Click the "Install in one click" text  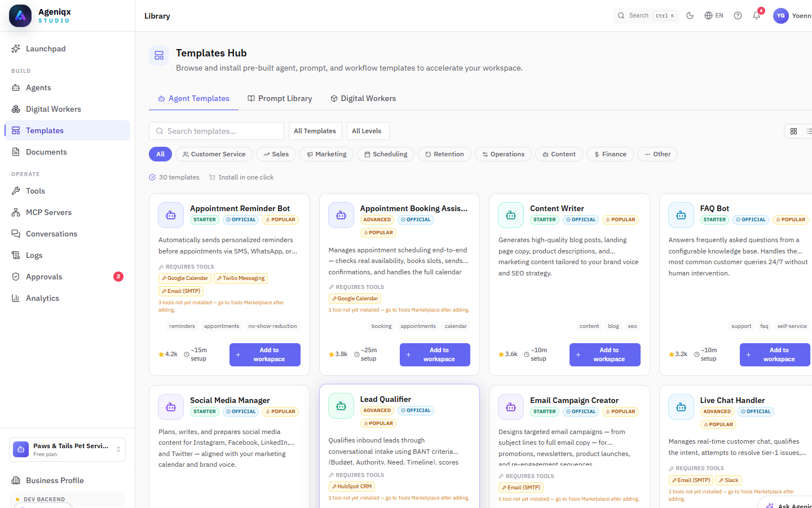click(246, 177)
